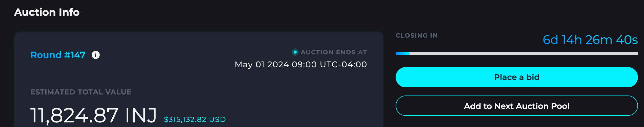Click the teal dot before Auction Ends At
This screenshot has width=644, height=127.
tap(295, 52)
